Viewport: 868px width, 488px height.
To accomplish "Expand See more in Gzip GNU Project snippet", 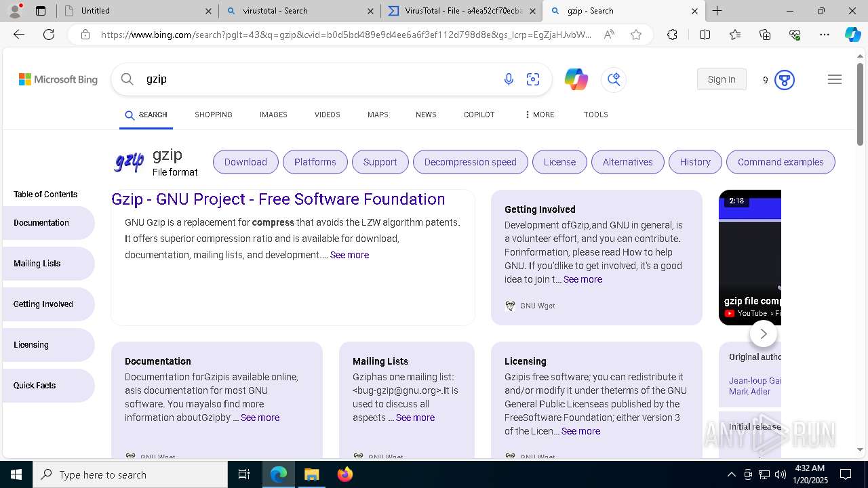I will (x=349, y=255).
